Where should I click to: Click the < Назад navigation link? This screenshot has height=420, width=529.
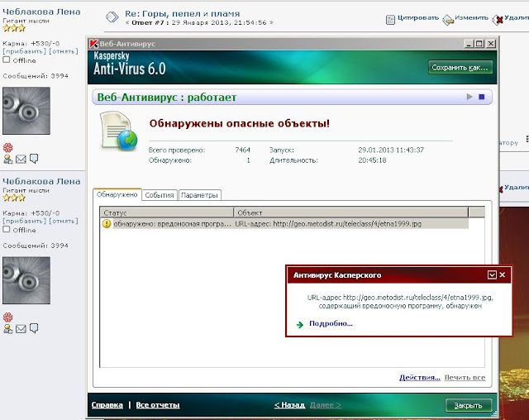pos(289,405)
